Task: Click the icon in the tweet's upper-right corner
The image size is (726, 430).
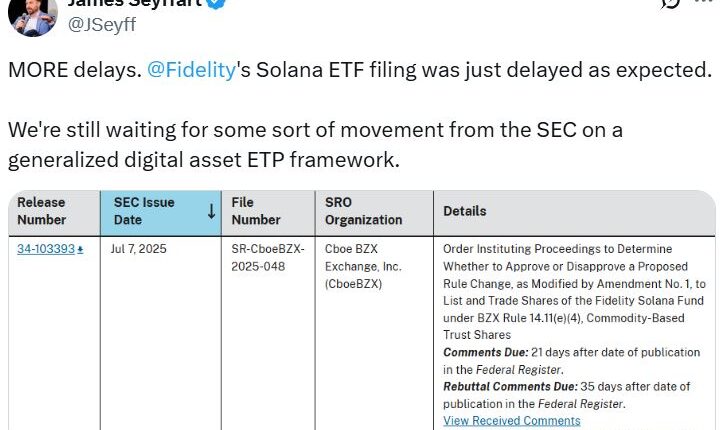Action: click(673, 5)
